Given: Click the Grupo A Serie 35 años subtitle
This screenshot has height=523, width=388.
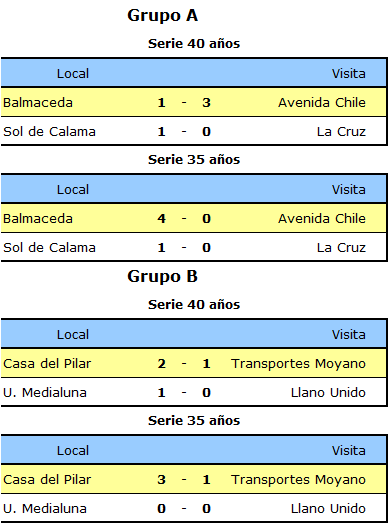Looking at the screenshot, I should (x=194, y=159).
